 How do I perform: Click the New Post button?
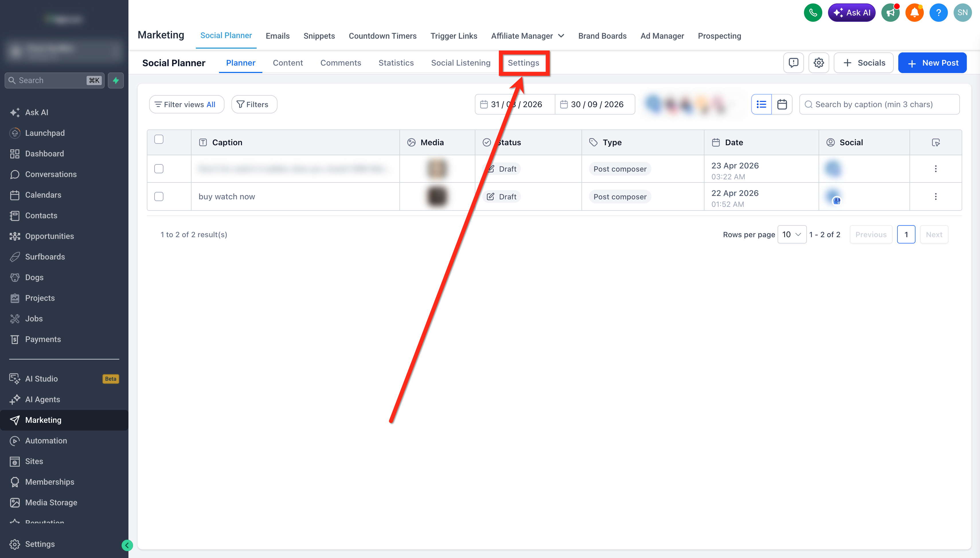click(932, 63)
